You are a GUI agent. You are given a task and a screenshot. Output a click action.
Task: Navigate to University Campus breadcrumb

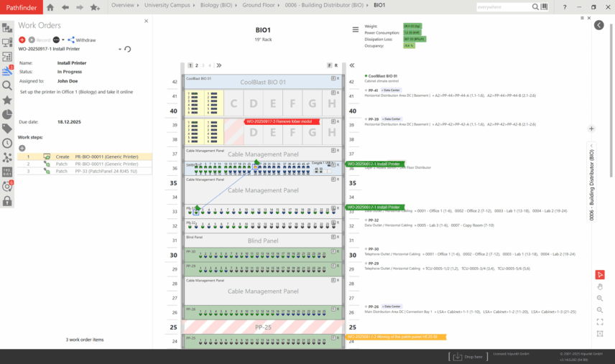(166, 5)
